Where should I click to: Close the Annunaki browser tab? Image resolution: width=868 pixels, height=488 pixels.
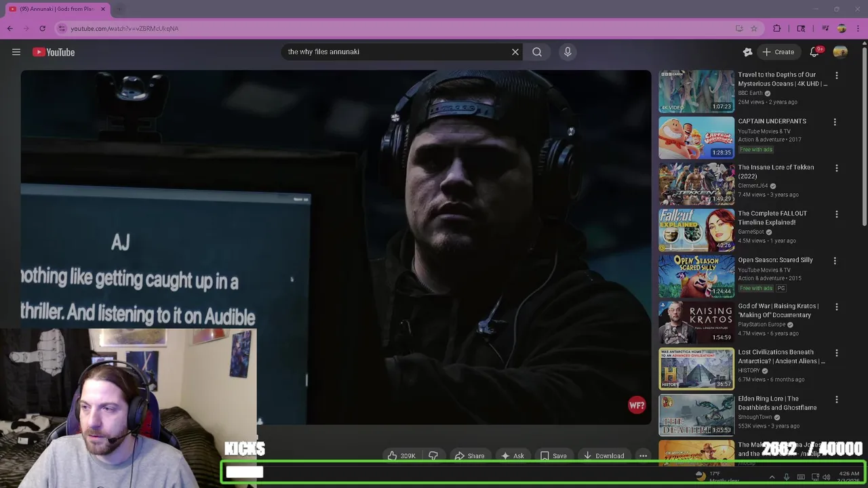[103, 9]
